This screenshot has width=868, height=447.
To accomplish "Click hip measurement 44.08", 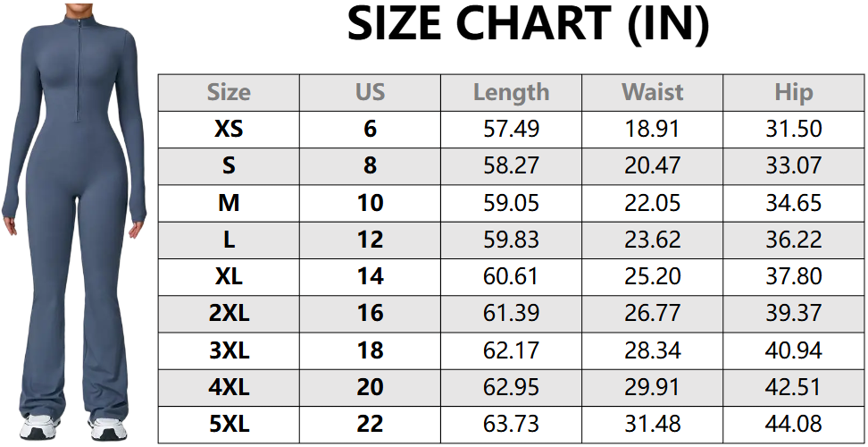I will point(793,425).
